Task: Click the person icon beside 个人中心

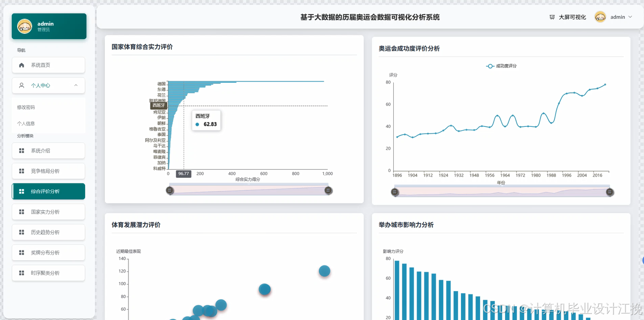Action: (22, 86)
